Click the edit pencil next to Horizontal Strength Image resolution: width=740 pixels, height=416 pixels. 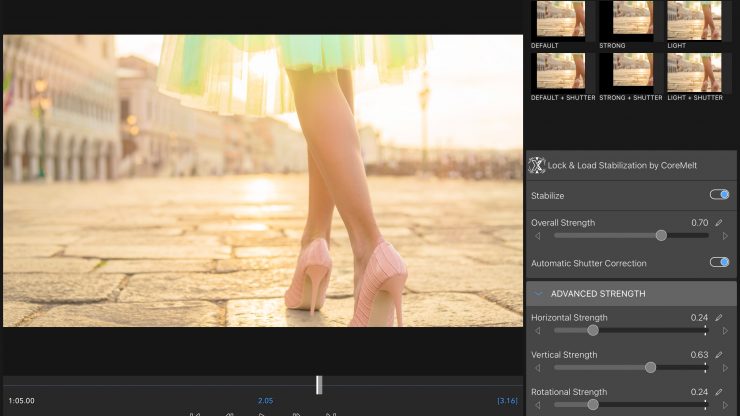pos(718,317)
